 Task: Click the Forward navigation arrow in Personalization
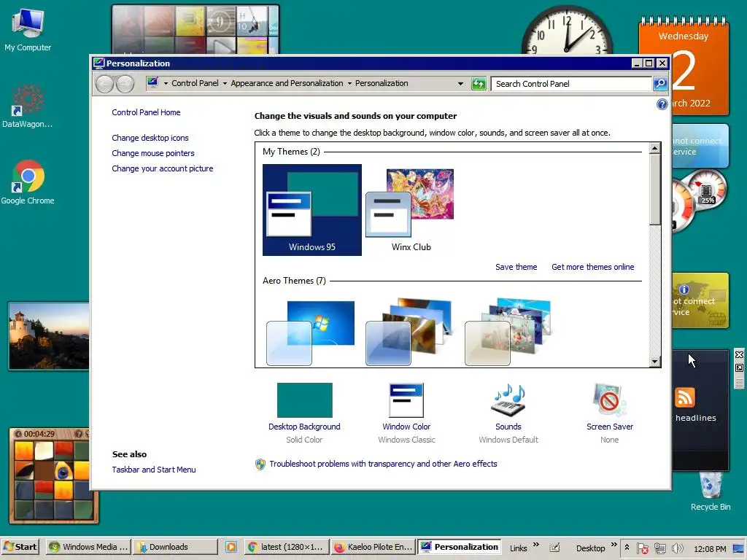125,84
